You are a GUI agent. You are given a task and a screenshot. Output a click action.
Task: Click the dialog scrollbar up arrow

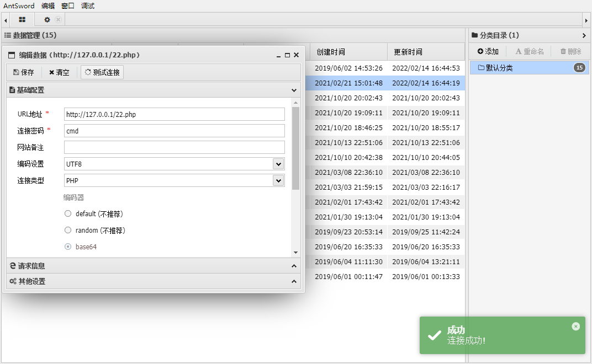(295, 103)
